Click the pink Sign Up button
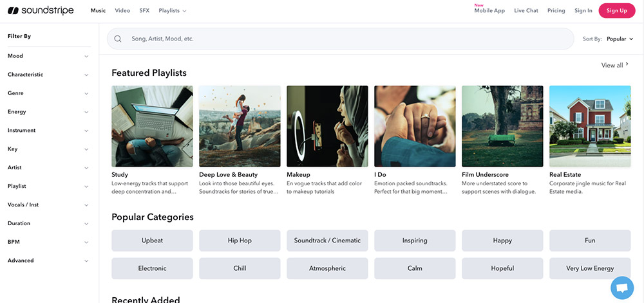 coord(617,11)
